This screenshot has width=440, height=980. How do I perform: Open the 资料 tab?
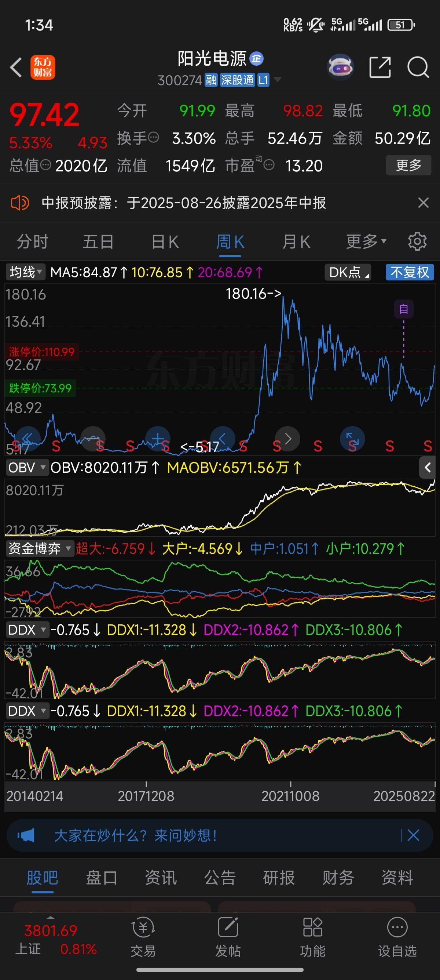click(397, 878)
